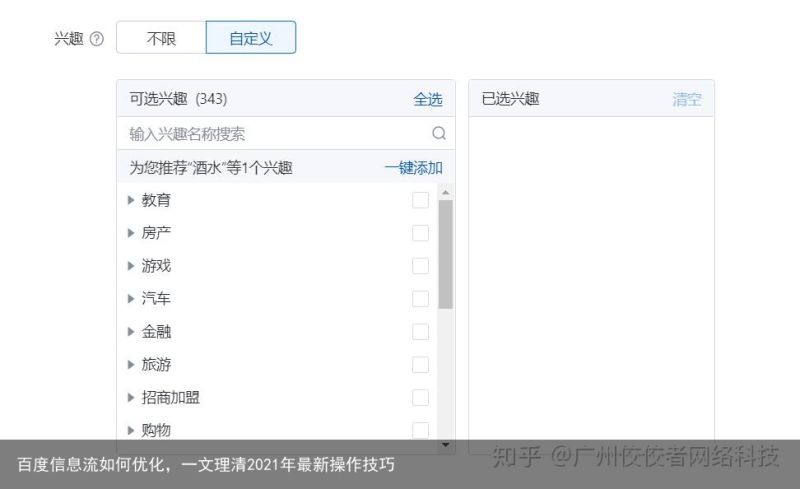Click 一键添加 to add recommended interest
800x489 pixels.
pyautogui.click(x=413, y=167)
